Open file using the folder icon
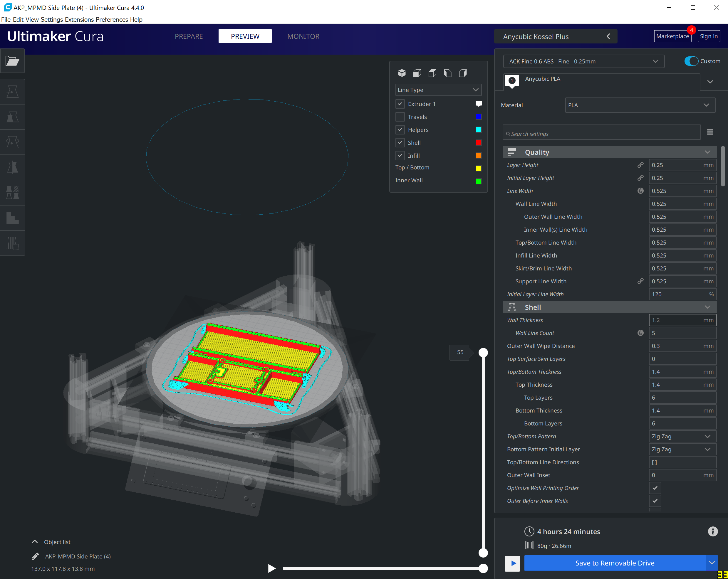728x579 pixels. pos(13,61)
